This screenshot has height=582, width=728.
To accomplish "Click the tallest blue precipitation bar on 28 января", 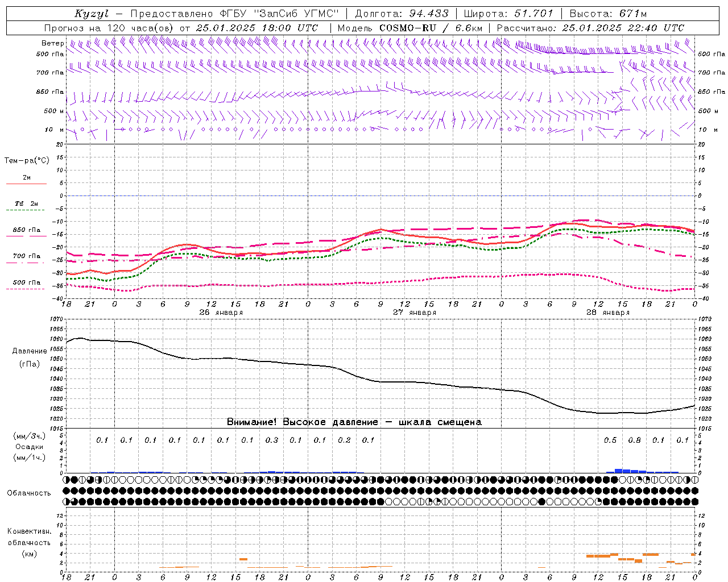I will 618,471.
